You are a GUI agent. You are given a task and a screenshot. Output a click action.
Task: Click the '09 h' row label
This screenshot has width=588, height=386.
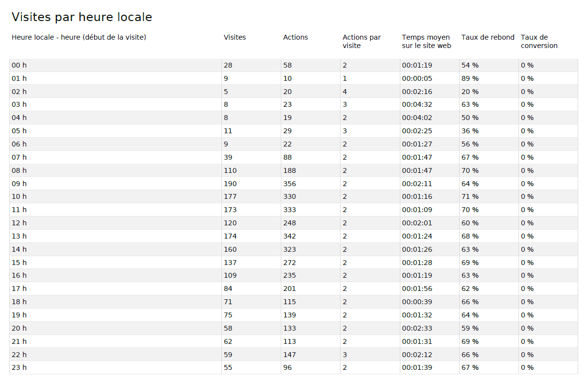tap(19, 184)
